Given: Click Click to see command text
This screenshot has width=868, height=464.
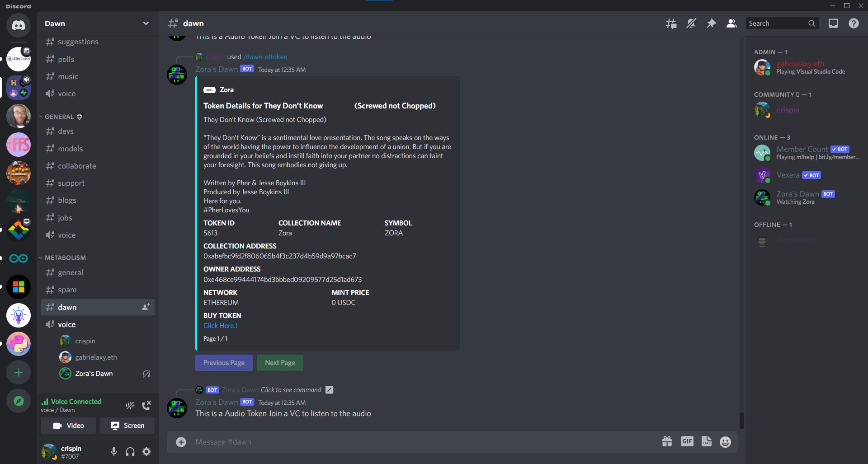Looking at the screenshot, I should (x=291, y=390).
